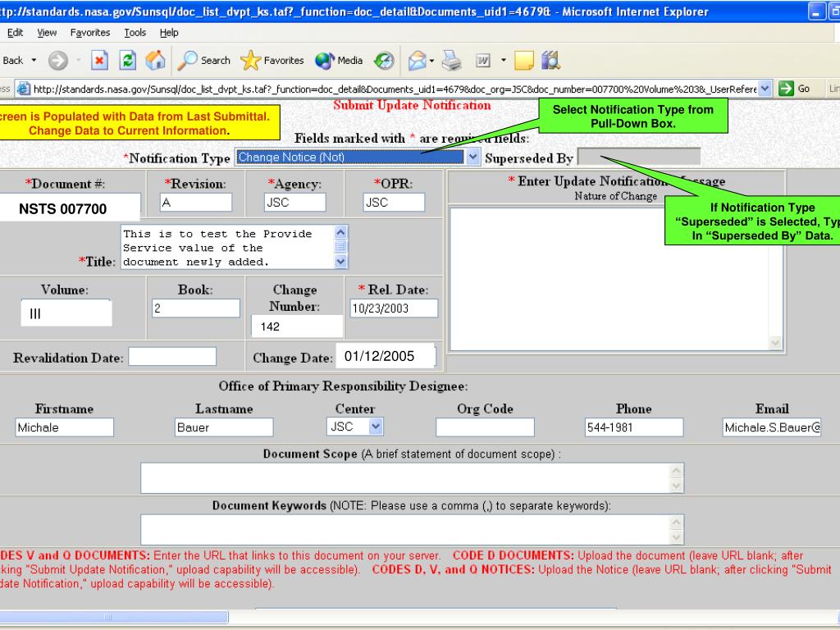Screen dimensions: 840x630
Task: Open the Search pane
Action: [x=203, y=61]
